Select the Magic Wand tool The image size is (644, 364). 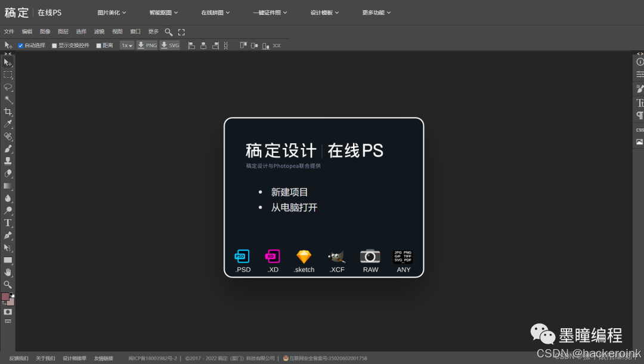click(8, 100)
